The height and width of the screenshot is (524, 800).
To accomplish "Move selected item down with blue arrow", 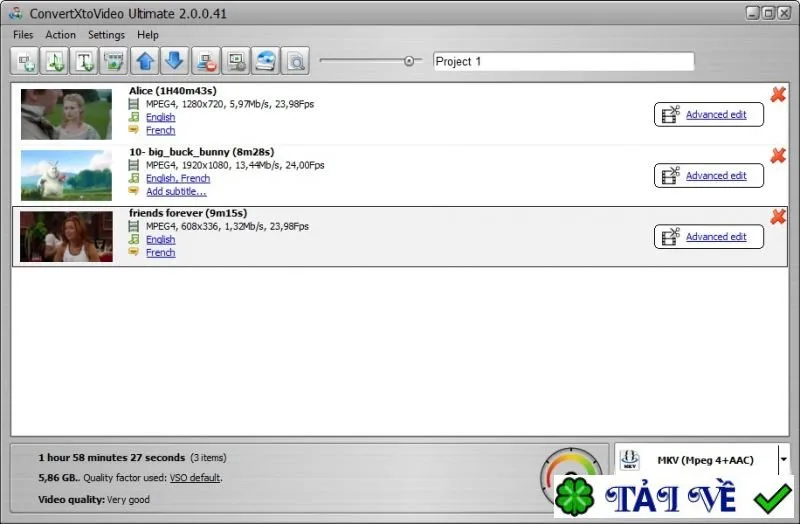I will pyautogui.click(x=175, y=61).
